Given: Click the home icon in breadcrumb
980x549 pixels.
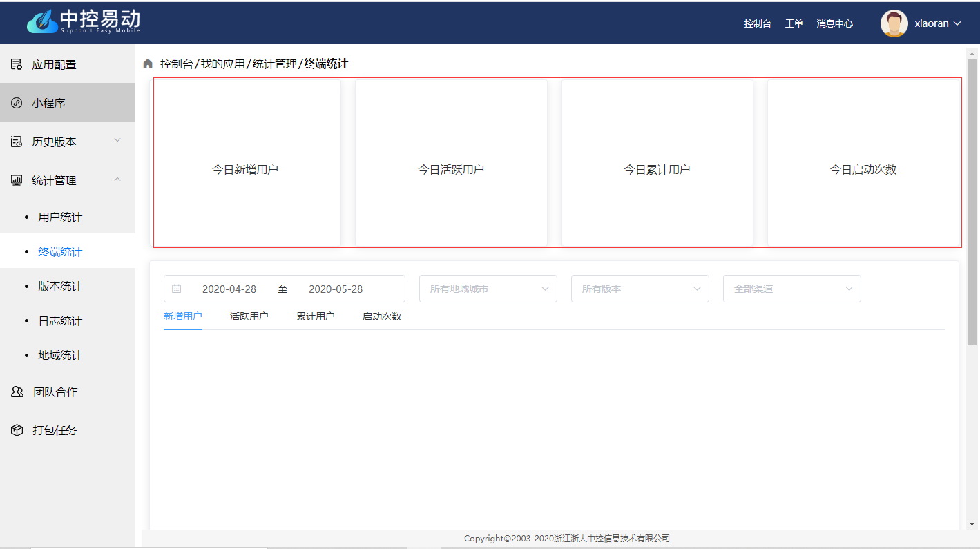Looking at the screenshot, I should click(148, 64).
